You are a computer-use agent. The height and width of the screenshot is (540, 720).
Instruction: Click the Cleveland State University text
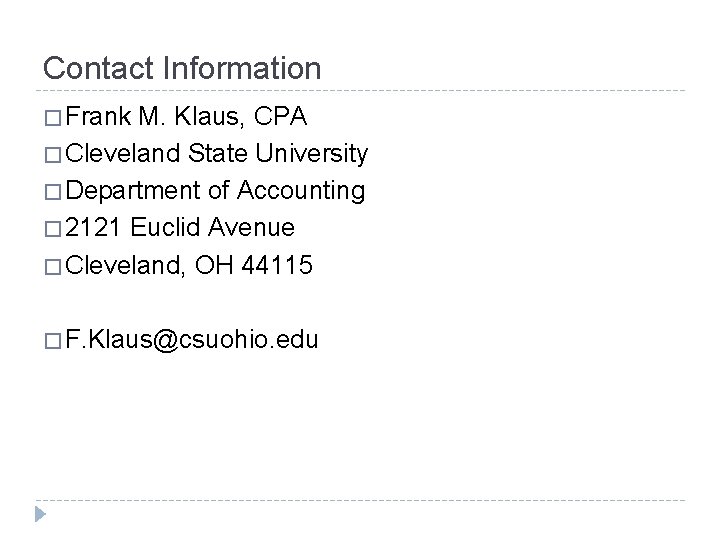pos(216,154)
